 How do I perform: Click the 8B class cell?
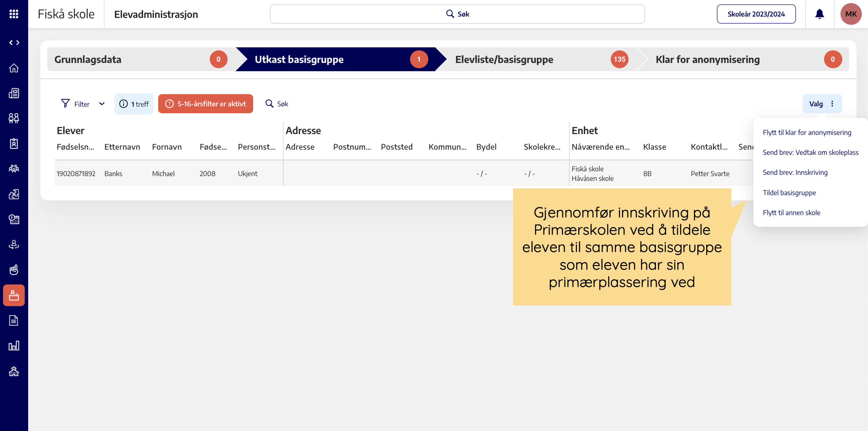click(x=647, y=174)
